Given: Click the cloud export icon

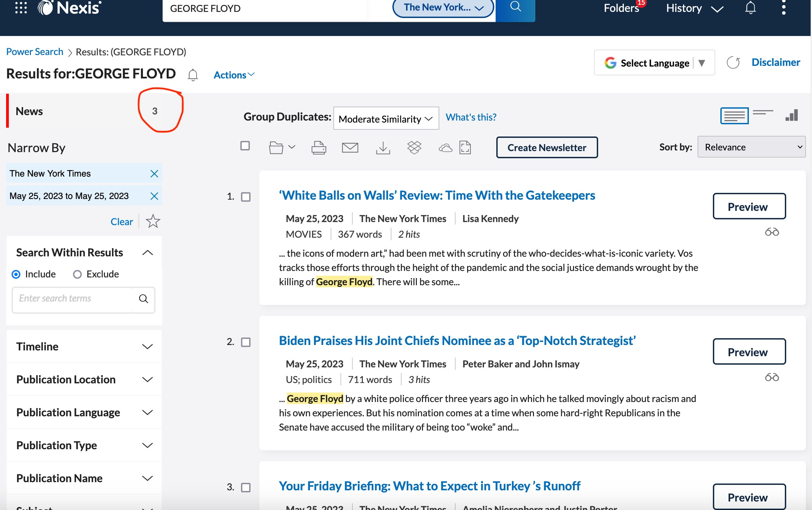Looking at the screenshot, I should pos(445,148).
